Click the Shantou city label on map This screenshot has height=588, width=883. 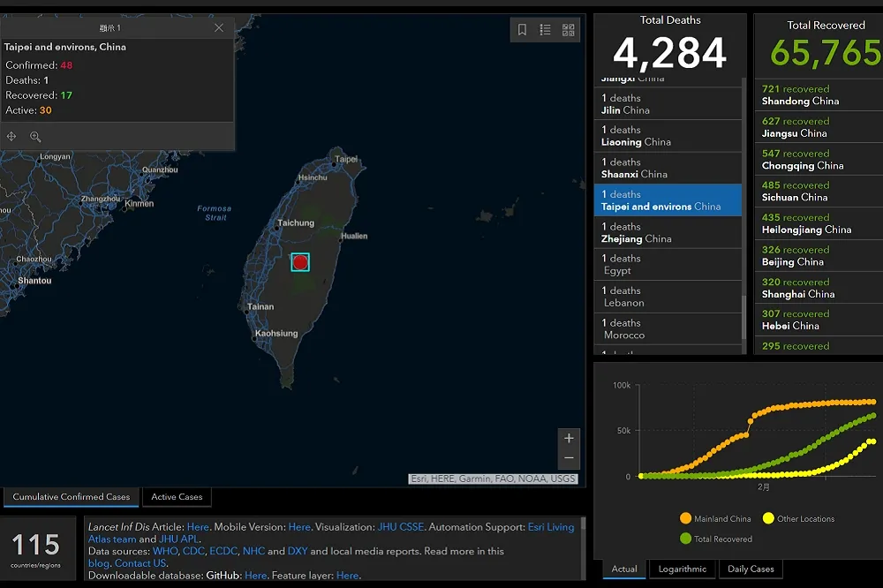point(34,281)
